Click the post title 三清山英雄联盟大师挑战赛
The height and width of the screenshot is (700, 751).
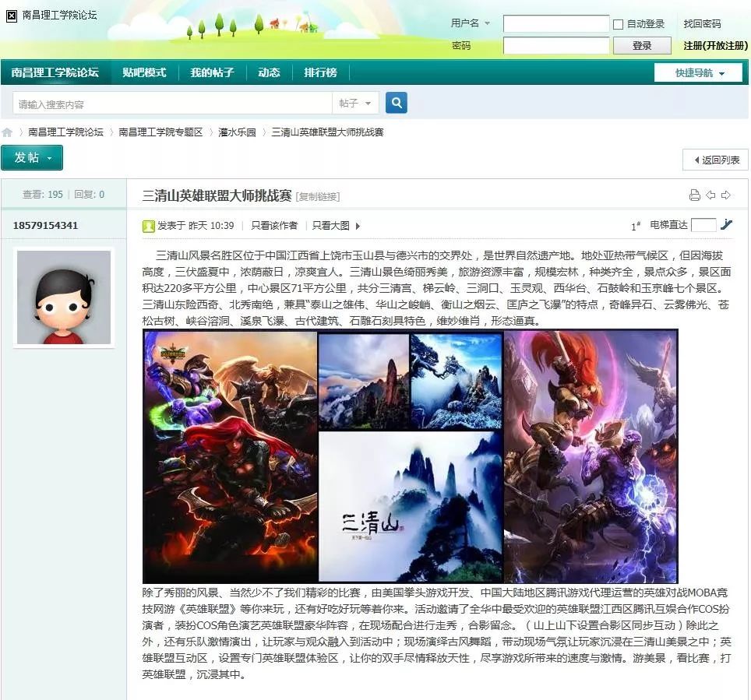click(x=217, y=195)
